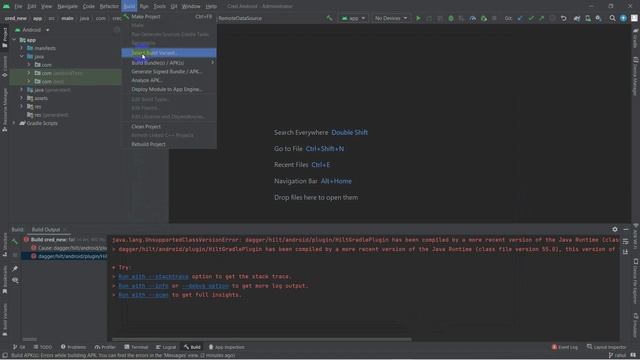Screen dimensions: 640x360
Task: Click the eye filter icon in the build panel
Action: point(15,280)
